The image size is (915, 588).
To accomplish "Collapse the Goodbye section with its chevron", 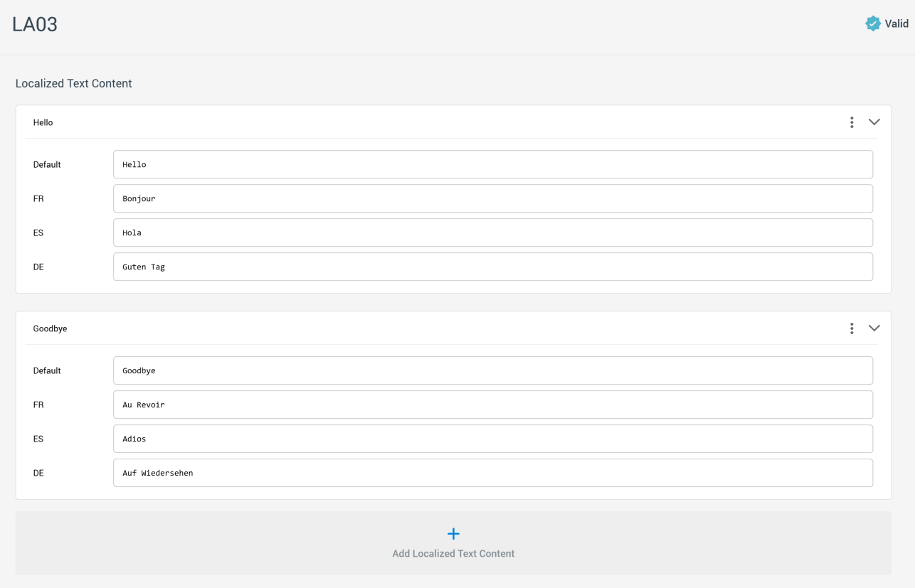I will 874,328.
